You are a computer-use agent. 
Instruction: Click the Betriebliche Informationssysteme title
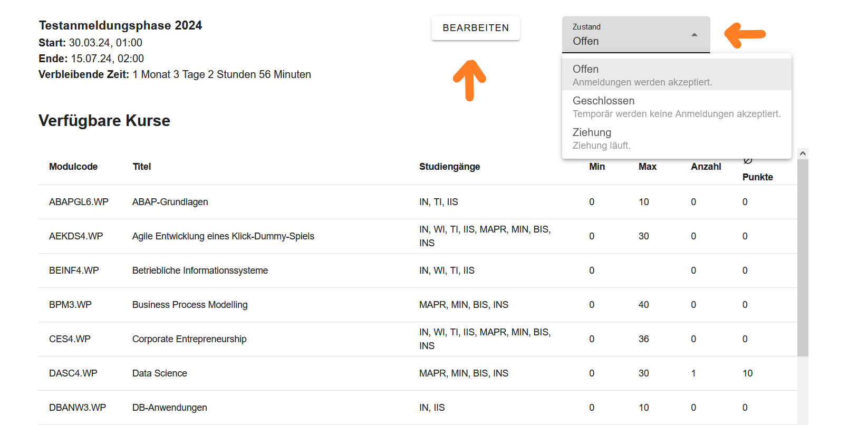click(x=200, y=271)
